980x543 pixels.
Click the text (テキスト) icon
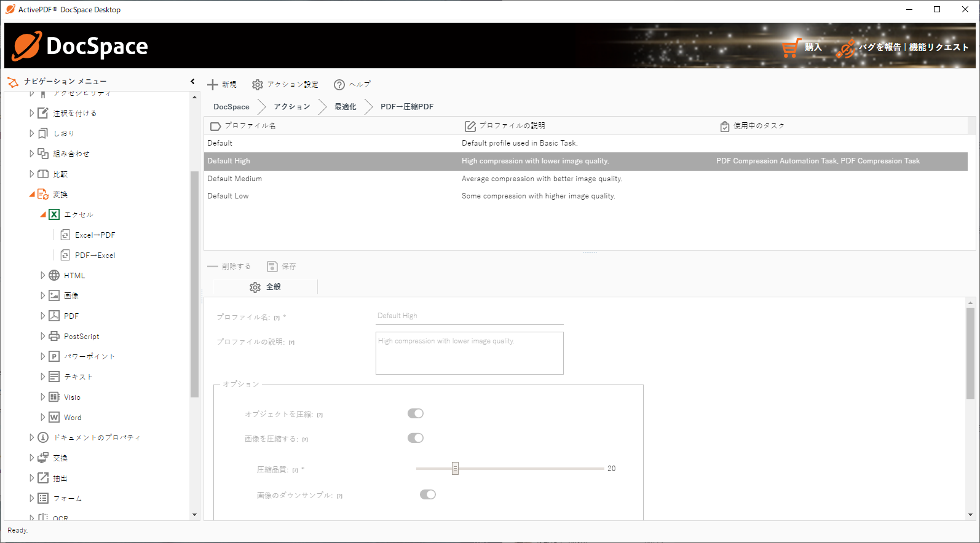54,377
